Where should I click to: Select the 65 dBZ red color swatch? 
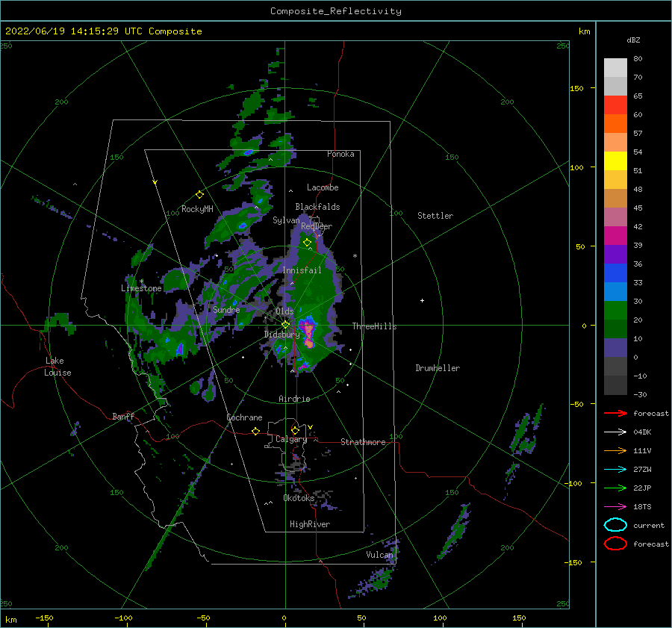click(615, 105)
